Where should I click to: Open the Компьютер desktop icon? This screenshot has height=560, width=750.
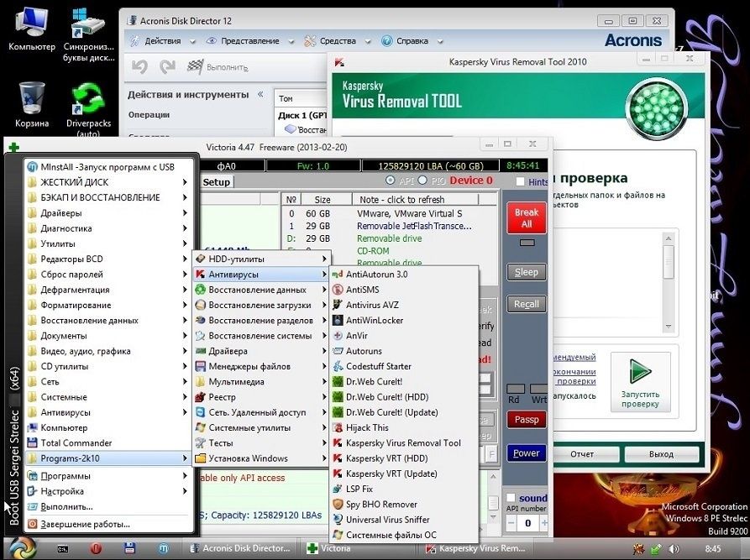pyautogui.click(x=32, y=29)
